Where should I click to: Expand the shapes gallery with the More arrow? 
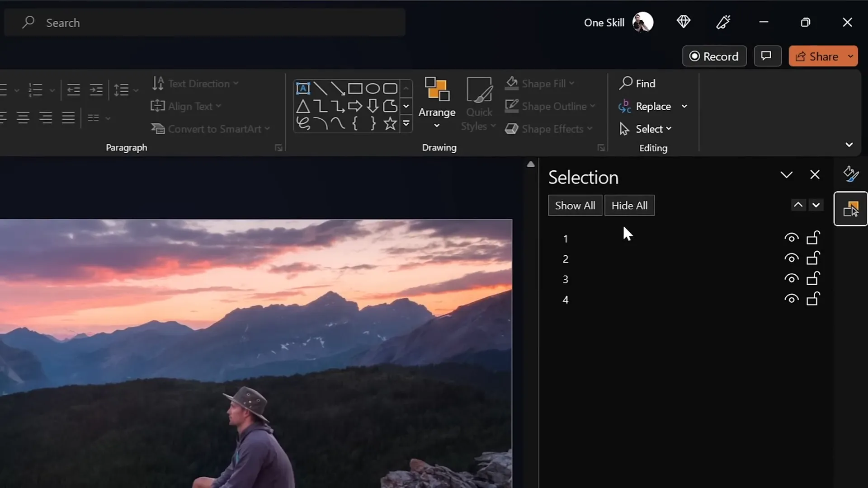coord(406,124)
